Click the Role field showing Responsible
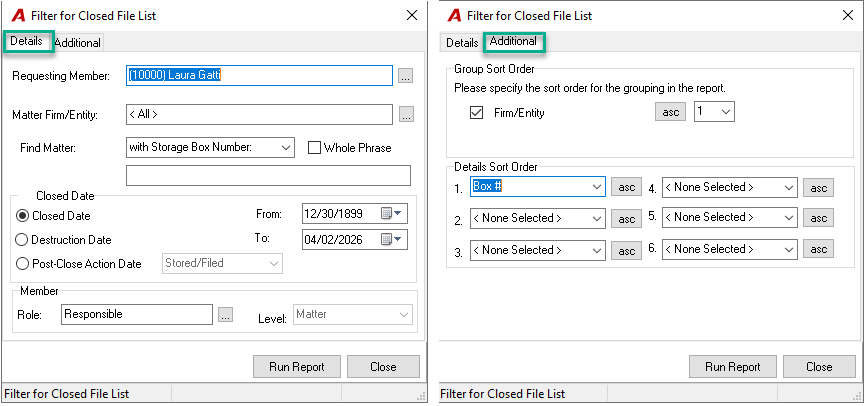 coord(137,314)
